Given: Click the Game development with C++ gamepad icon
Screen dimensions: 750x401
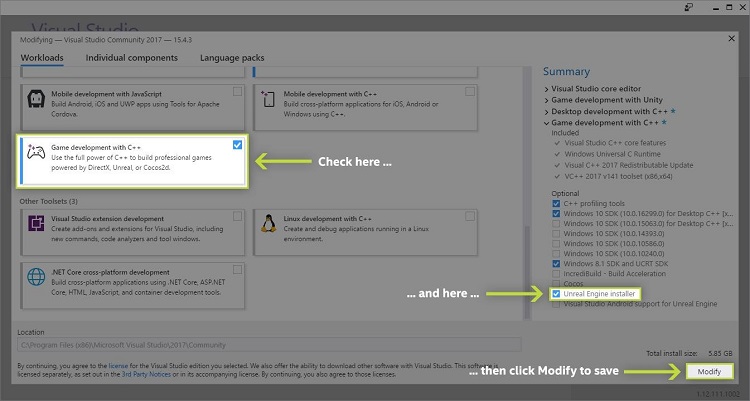Looking at the screenshot, I should (36, 152).
